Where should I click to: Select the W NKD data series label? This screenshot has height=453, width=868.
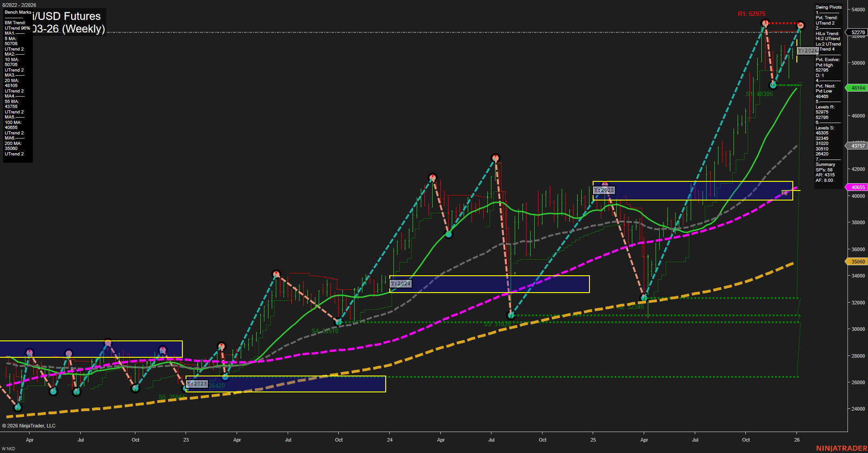8,448
